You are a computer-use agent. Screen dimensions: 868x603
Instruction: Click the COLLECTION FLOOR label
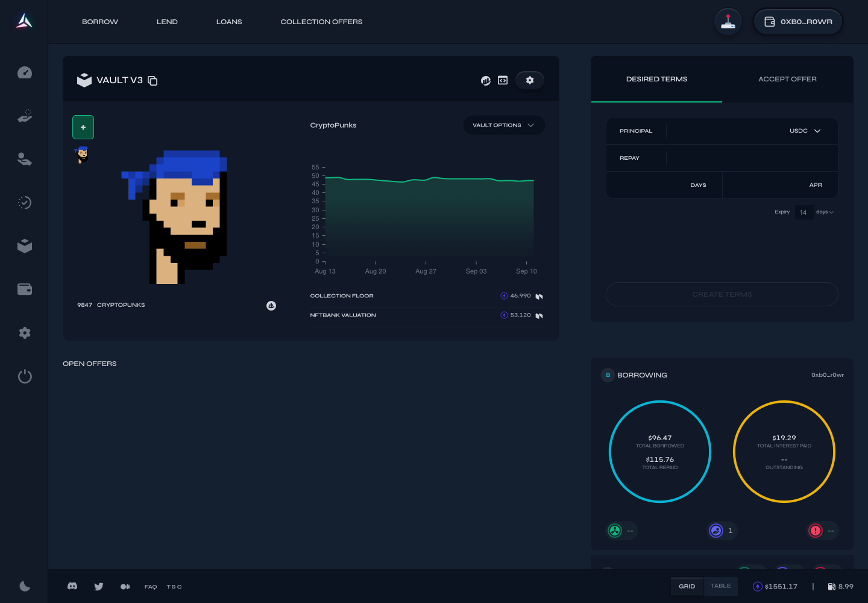click(x=342, y=296)
